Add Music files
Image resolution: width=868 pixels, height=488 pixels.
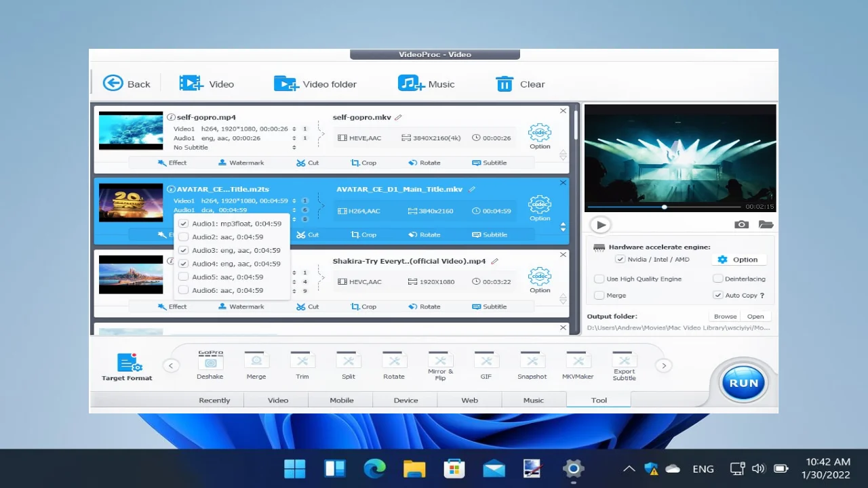pos(426,83)
